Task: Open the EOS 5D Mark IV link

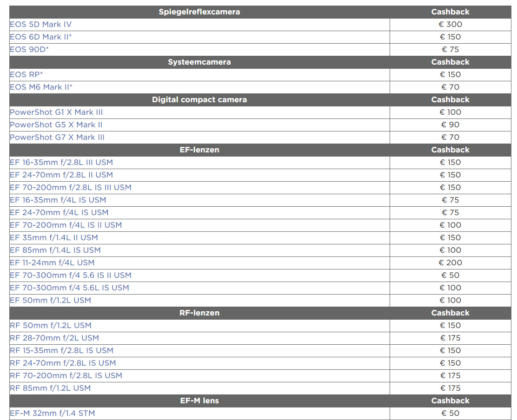Action: coord(41,25)
